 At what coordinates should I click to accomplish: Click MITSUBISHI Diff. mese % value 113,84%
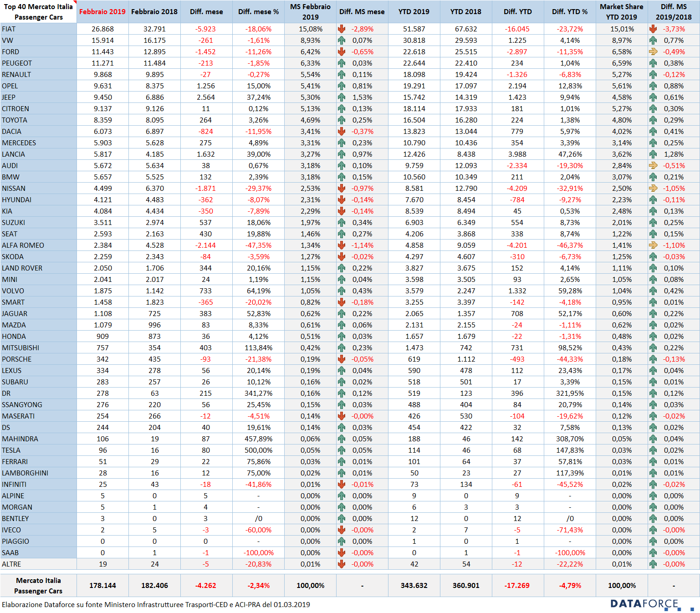point(258,347)
